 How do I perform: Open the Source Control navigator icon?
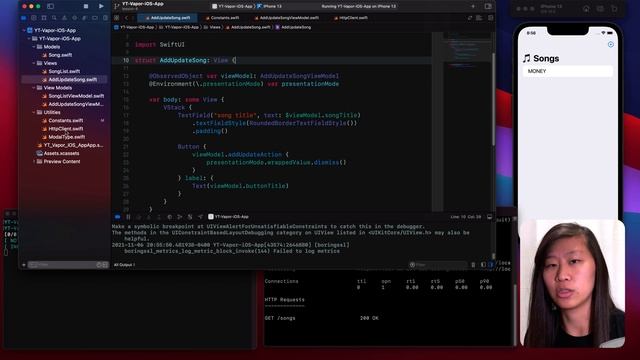click(x=34, y=18)
